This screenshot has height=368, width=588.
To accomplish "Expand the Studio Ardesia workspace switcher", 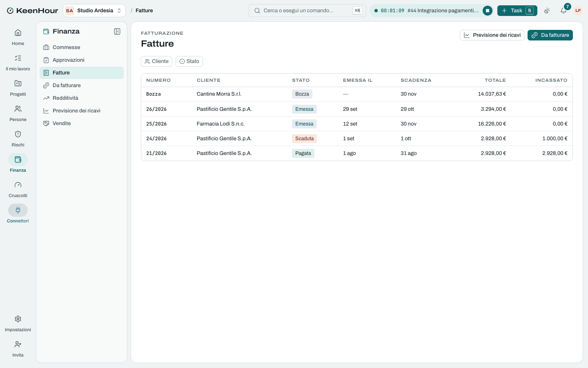I will [x=94, y=11].
